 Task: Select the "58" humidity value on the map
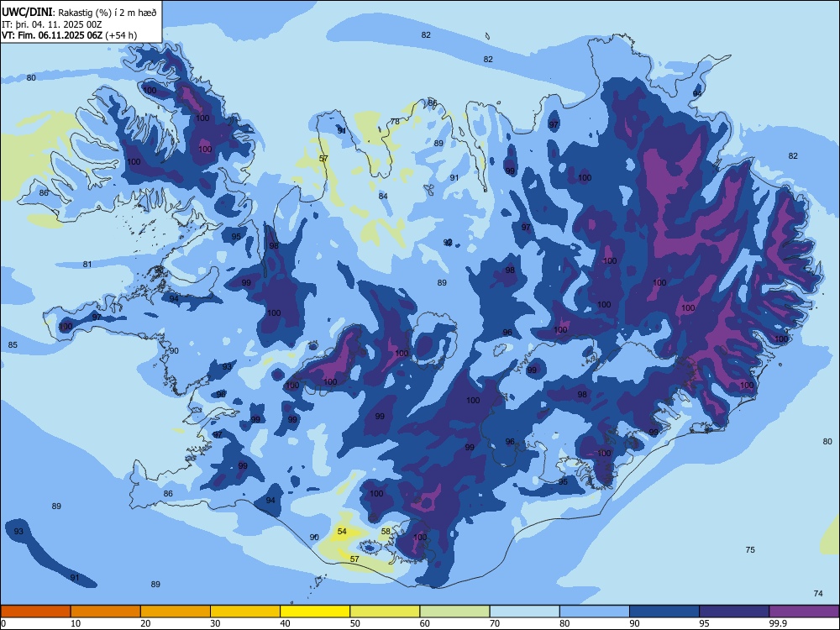tap(386, 532)
